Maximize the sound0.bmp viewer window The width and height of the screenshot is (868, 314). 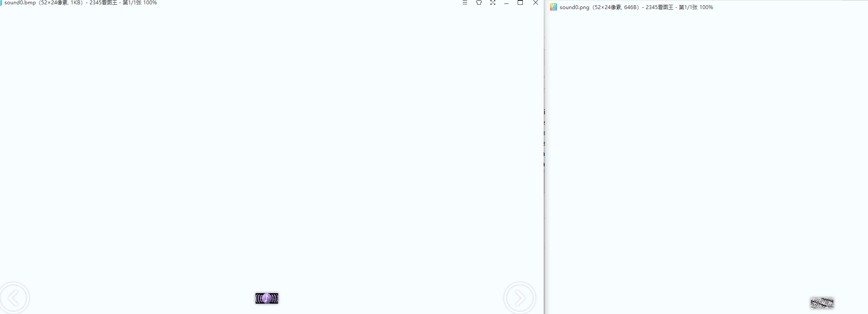[520, 3]
